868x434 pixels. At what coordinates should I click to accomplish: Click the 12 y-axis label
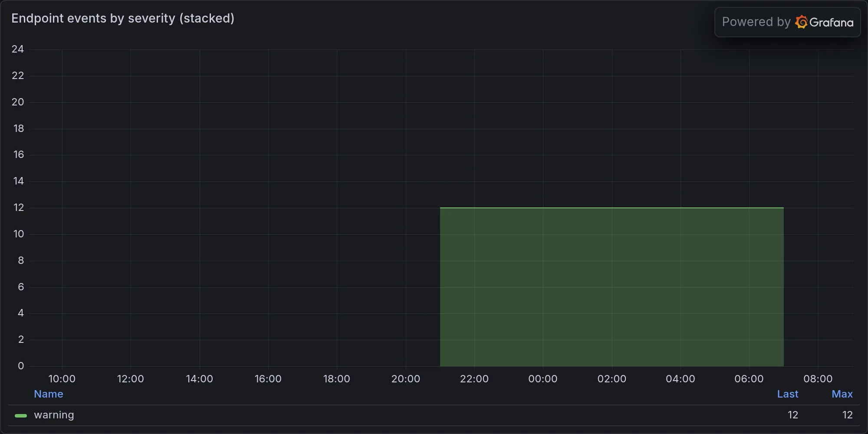coord(19,207)
